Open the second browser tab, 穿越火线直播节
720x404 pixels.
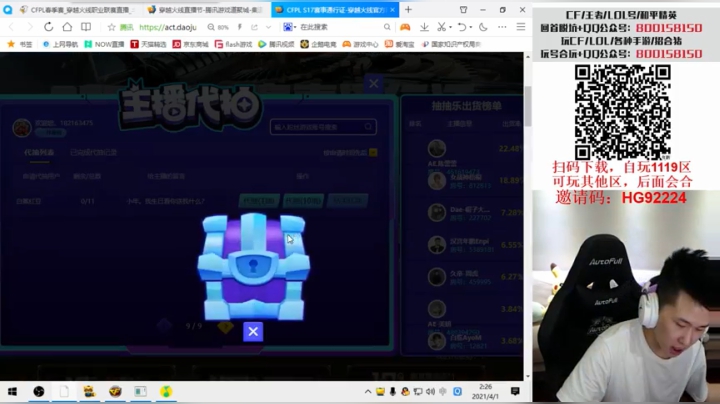click(205, 10)
